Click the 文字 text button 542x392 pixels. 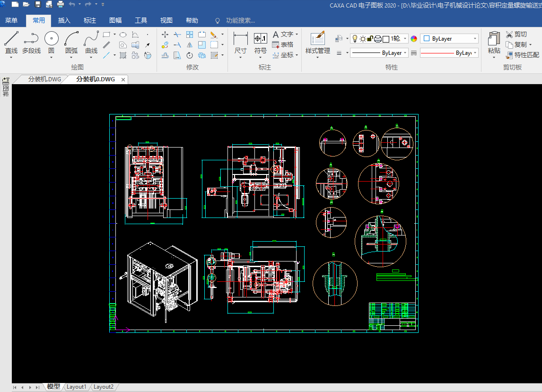[283, 34]
